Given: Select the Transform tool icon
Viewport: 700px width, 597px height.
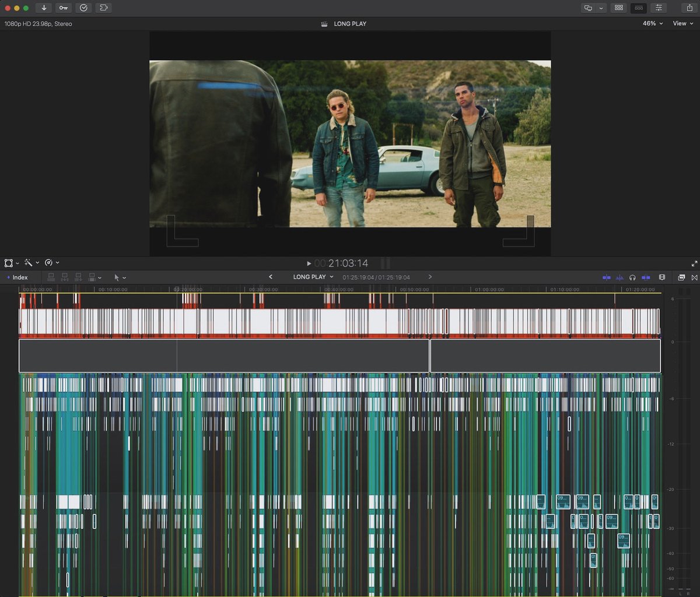Looking at the screenshot, I should (8, 263).
